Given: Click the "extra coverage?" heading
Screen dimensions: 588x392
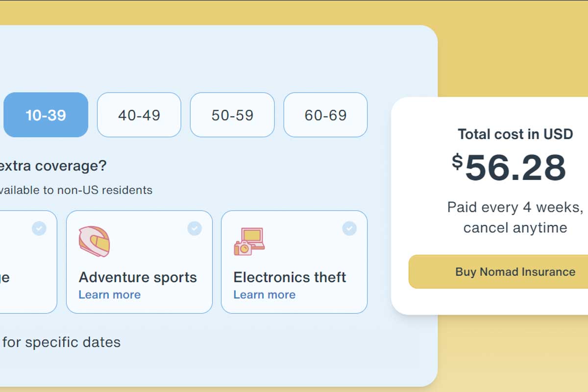Looking at the screenshot, I should click(x=53, y=166).
